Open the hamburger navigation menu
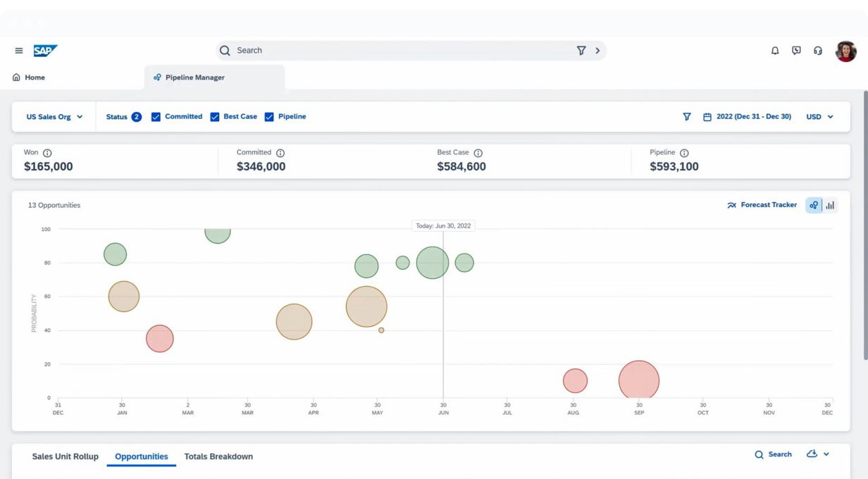Image resolution: width=868 pixels, height=479 pixels. point(19,51)
